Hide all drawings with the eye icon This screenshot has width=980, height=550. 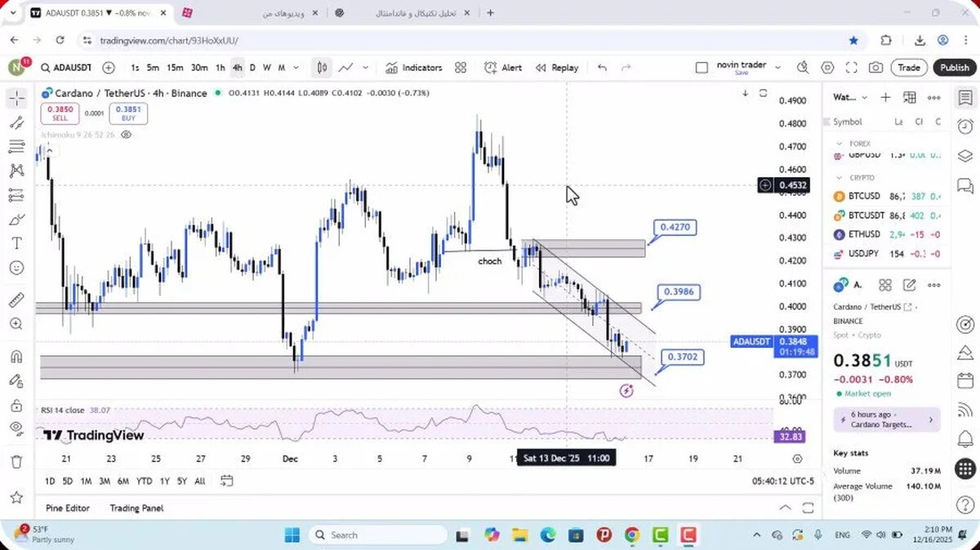tap(16, 428)
